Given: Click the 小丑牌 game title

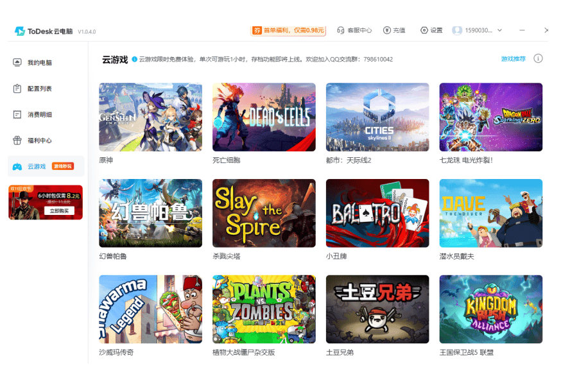Looking at the screenshot, I should click(336, 256).
